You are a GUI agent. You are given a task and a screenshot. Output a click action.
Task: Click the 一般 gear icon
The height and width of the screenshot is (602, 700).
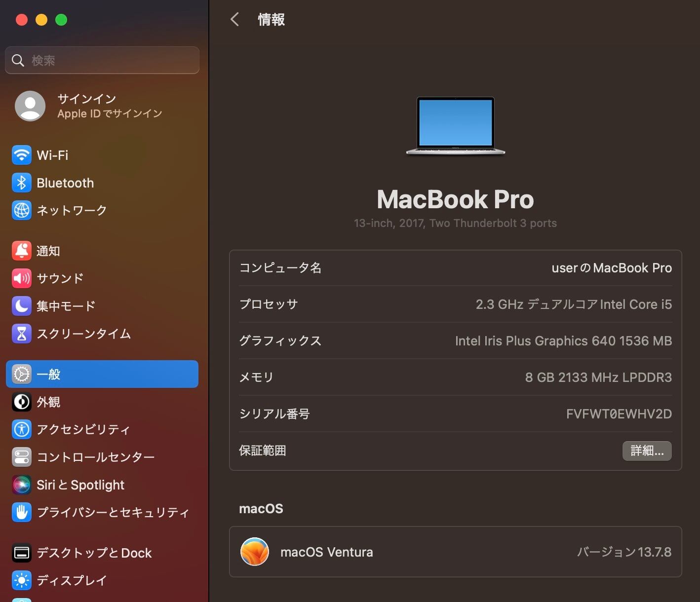pos(22,374)
